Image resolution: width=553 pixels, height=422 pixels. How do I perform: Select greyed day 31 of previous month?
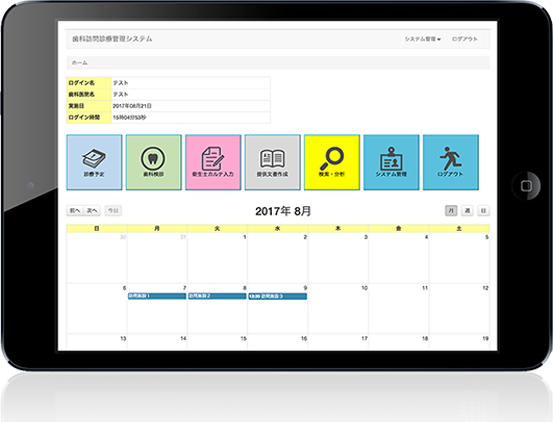tap(157, 258)
